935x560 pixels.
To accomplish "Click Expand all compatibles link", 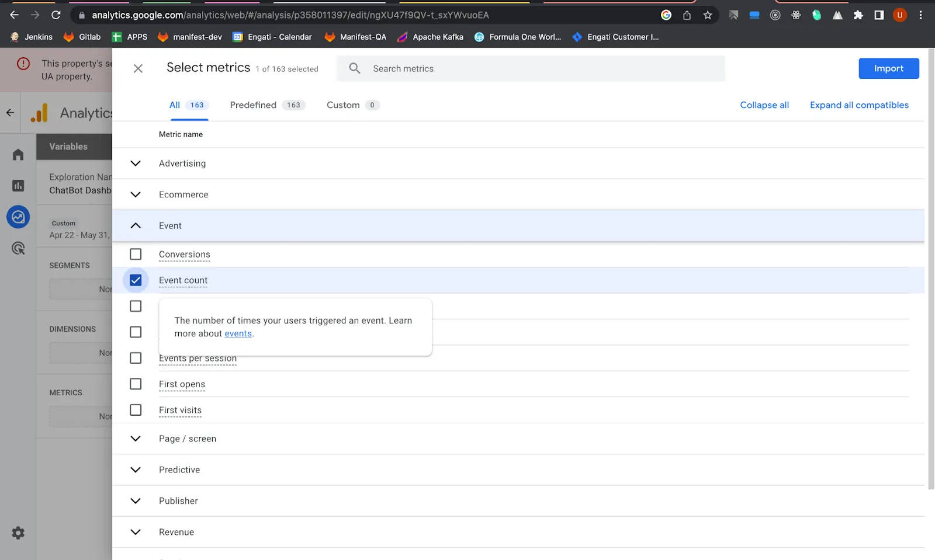I will pos(859,105).
